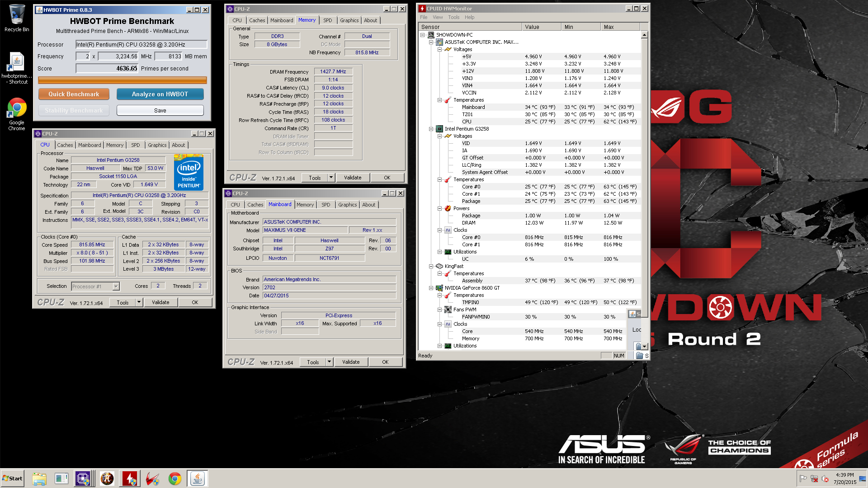Image resolution: width=868 pixels, height=488 pixels.
Task: Click the SHOWDOWN-PC computer icon
Action: tap(431, 35)
